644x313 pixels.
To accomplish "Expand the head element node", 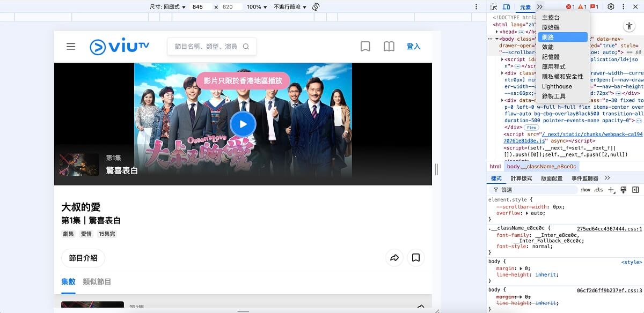I will click(x=496, y=32).
